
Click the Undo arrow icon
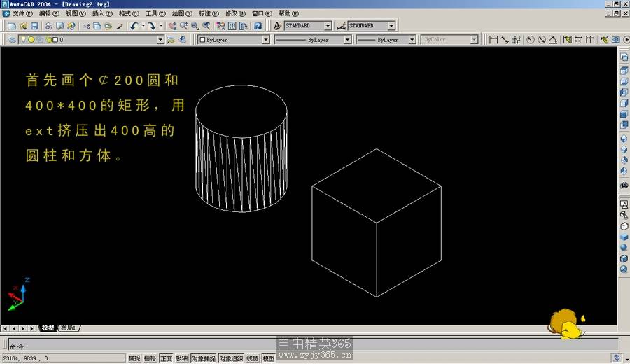pyautogui.click(x=134, y=26)
